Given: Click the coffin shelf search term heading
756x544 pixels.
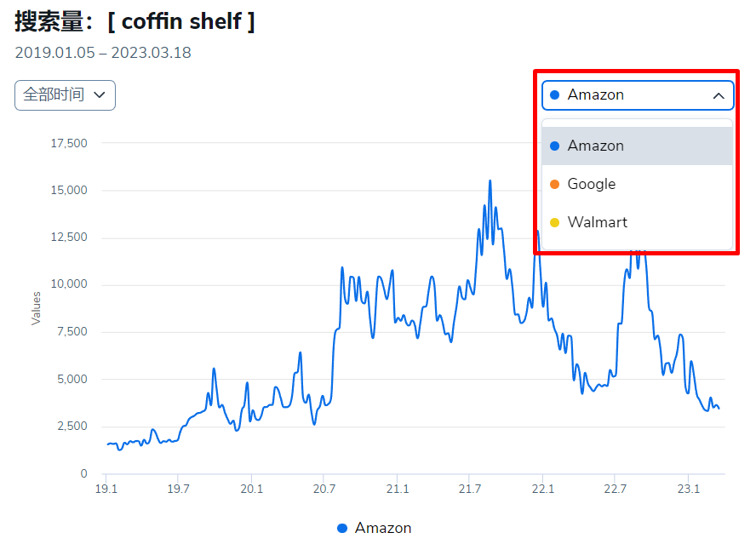Looking at the screenshot, I should click(x=182, y=21).
